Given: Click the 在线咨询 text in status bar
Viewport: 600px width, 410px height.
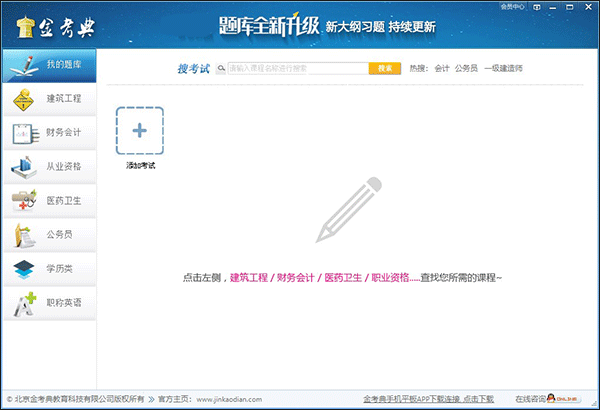Looking at the screenshot, I should click(x=530, y=399).
